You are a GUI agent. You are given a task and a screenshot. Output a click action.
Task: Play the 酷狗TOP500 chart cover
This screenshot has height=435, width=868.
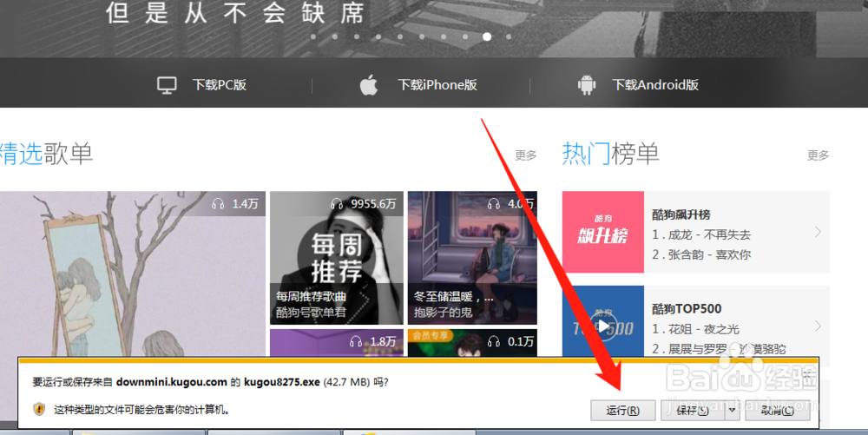[x=603, y=326]
